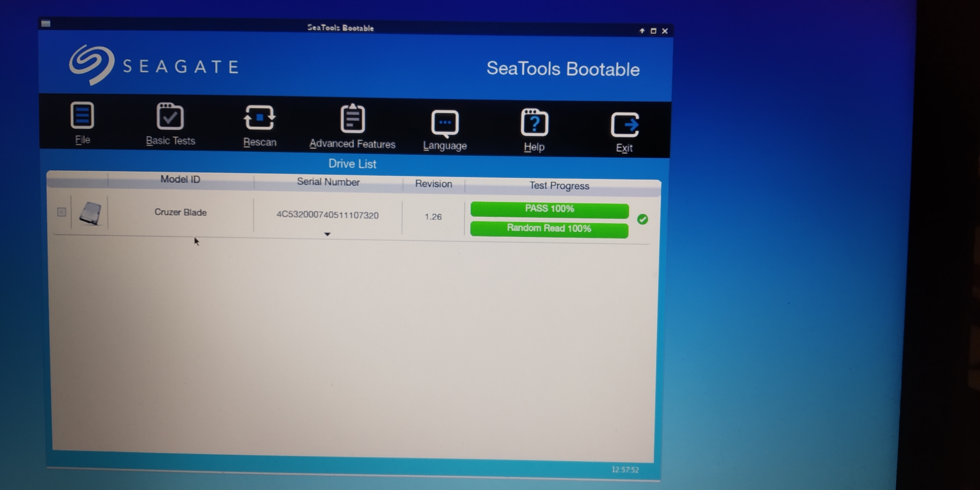The image size is (980, 490).
Task: Click the Seagate spiral logo
Action: [91, 65]
